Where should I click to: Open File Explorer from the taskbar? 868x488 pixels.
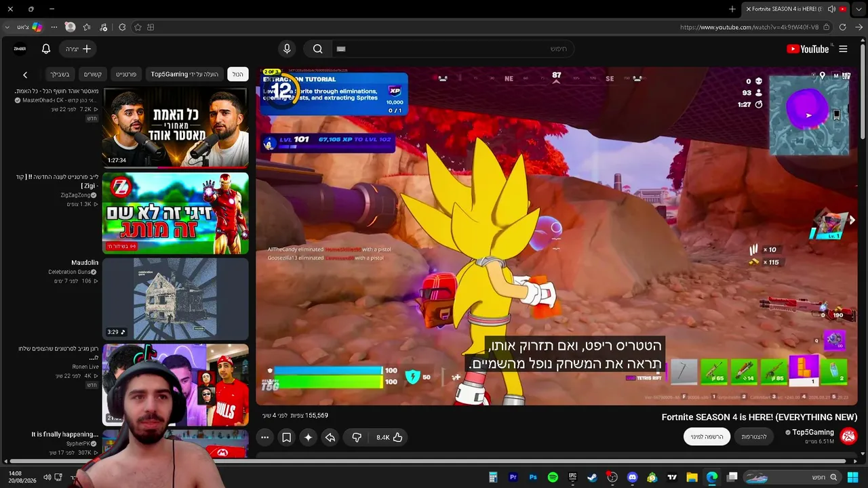(x=692, y=477)
